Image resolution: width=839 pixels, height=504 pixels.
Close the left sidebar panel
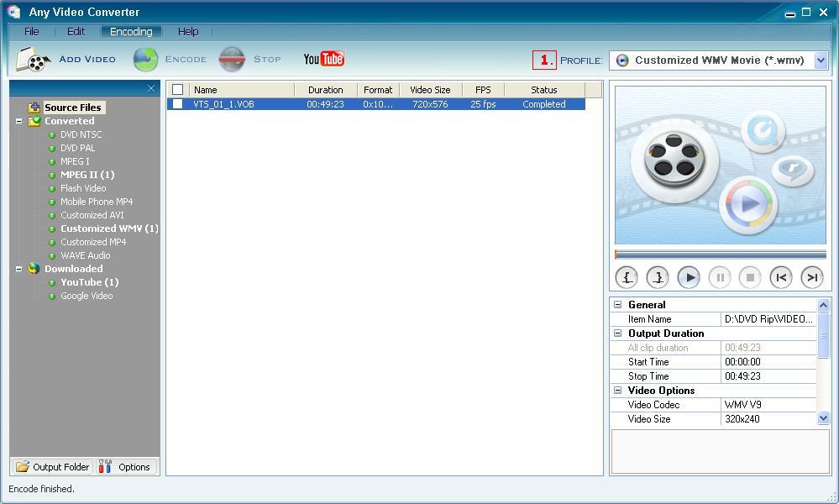[151, 88]
